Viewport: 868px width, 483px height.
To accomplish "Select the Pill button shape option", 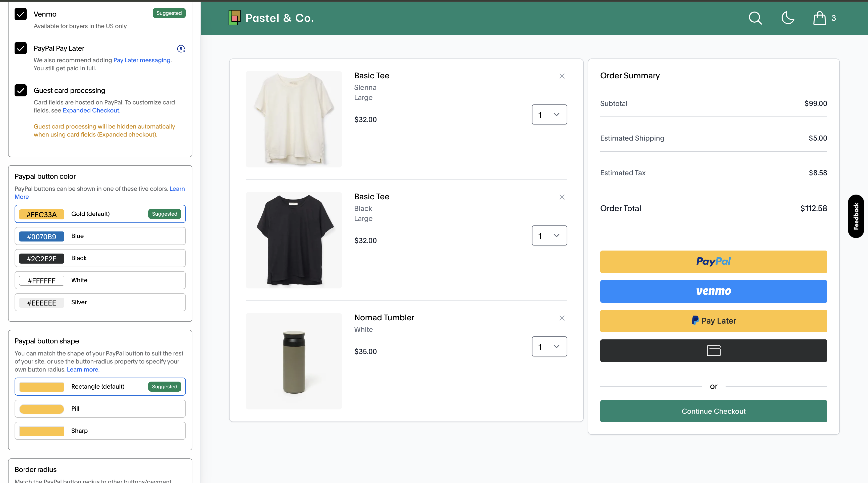I will point(100,408).
